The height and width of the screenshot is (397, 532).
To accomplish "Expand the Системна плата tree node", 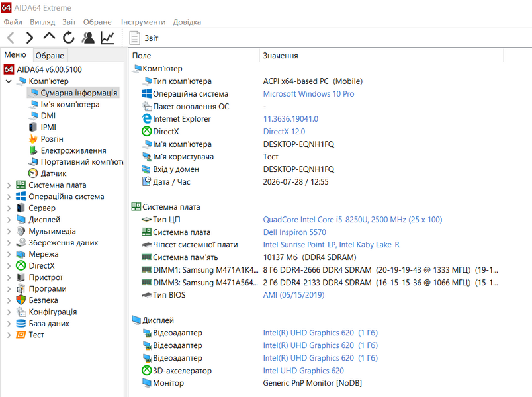I will [x=9, y=185].
